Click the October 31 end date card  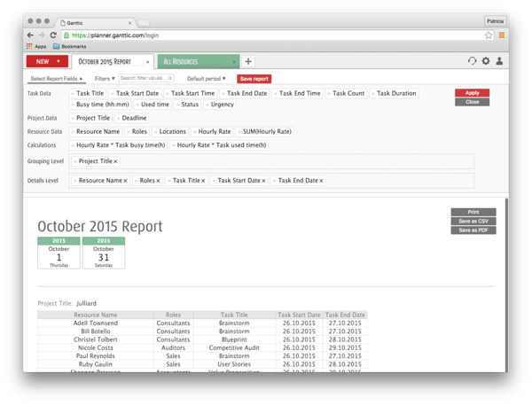coord(104,253)
